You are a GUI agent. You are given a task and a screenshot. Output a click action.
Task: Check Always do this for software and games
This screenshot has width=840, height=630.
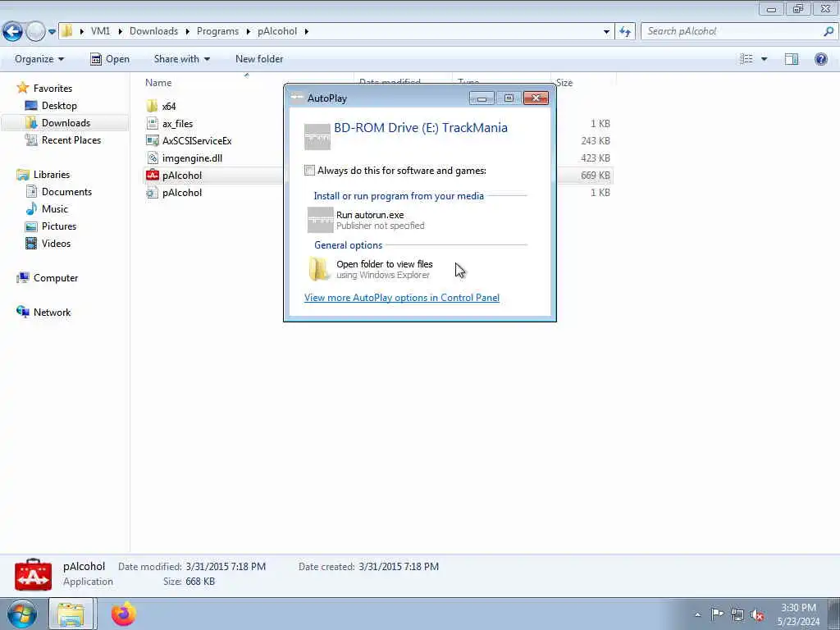pos(309,171)
